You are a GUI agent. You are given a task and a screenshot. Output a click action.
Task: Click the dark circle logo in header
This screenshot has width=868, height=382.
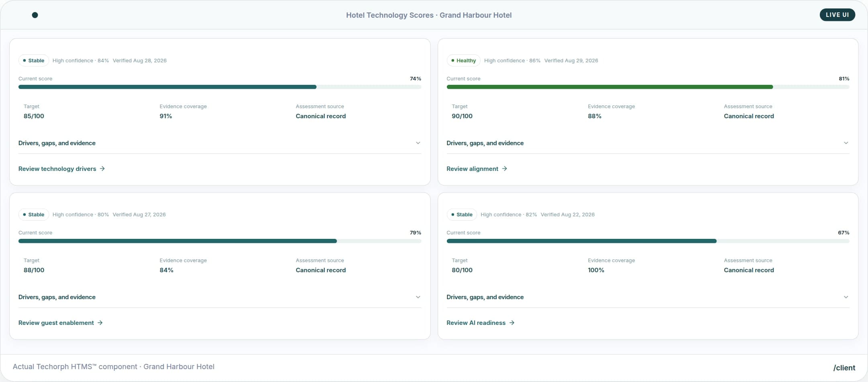tap(35, 15)
